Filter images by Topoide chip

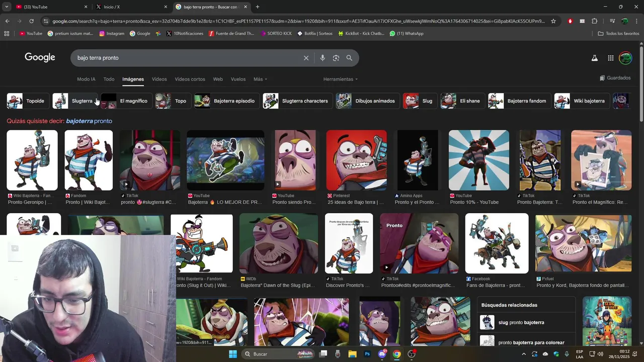pyautogui.click(x=28, y=101)
